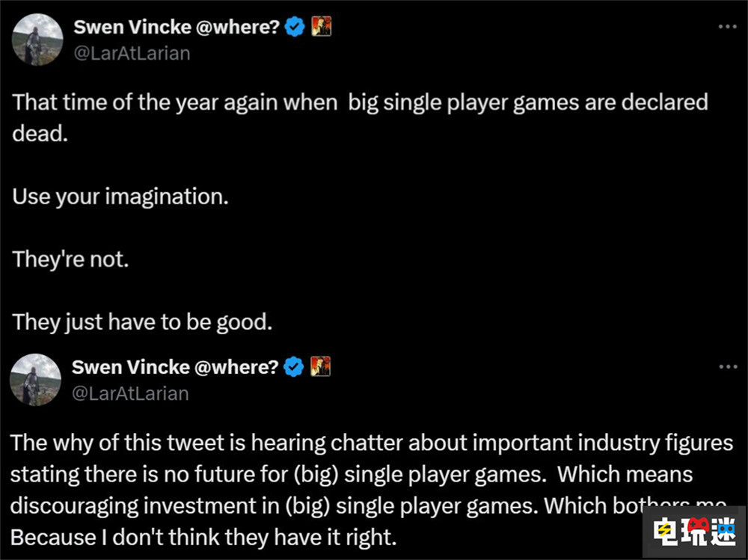This screenshot has width=748, height=560.
Task: Click the "They're not." line
Action: (x=71, y=259)
